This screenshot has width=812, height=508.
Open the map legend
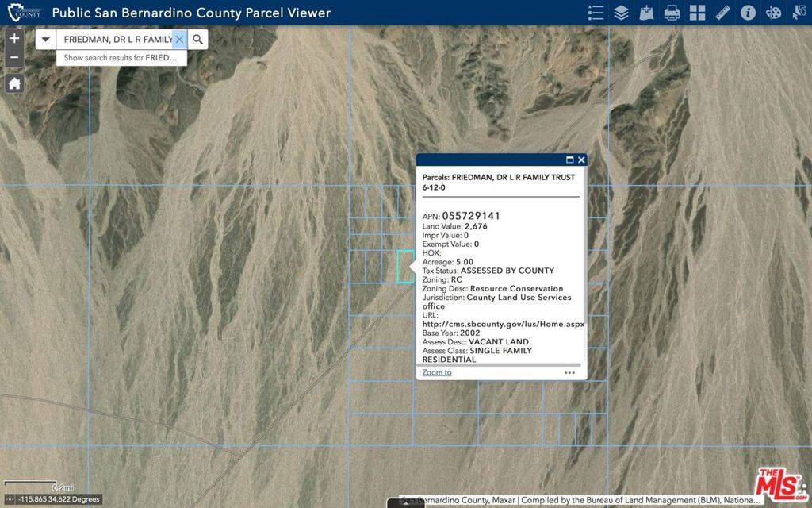[596, 13]
